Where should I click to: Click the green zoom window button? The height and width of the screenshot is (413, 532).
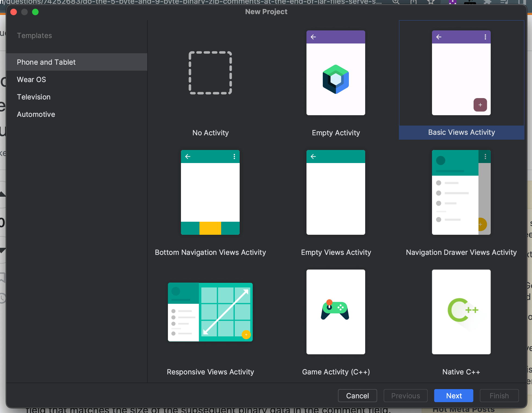(35, 12)
